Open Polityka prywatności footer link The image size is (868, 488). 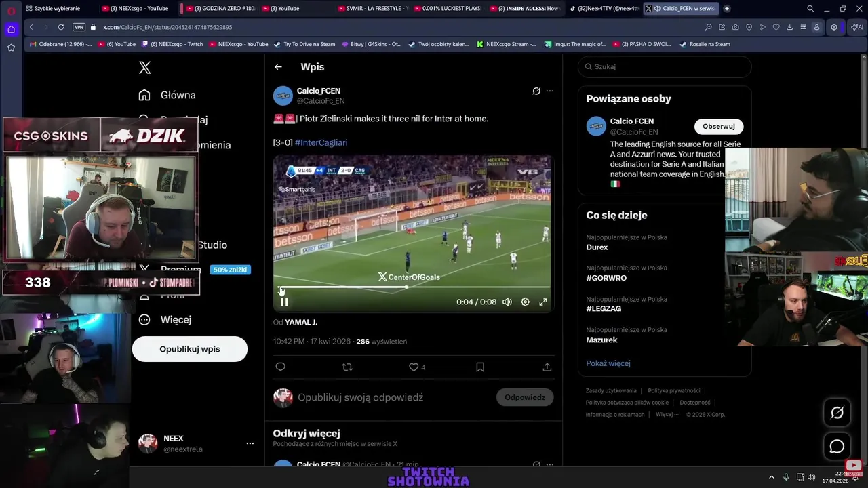pos(673,391)
